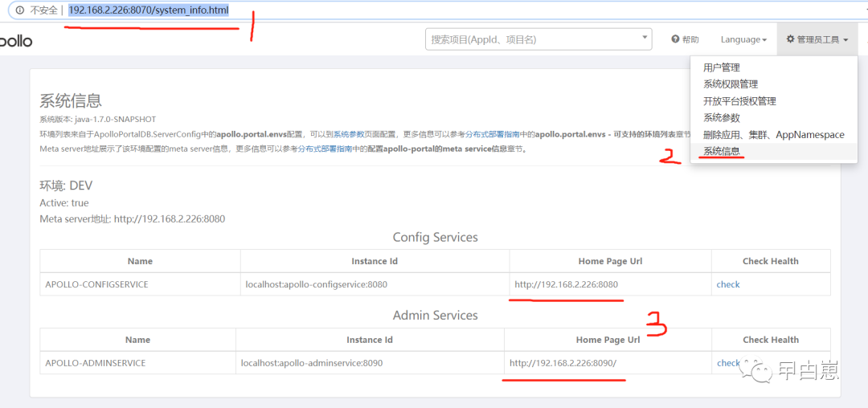This screenshot has height=408, width=868.
Task: Check health of APOLLO-ADMINSERVICE
Action: pyautogui.click(x=728, y=363)
